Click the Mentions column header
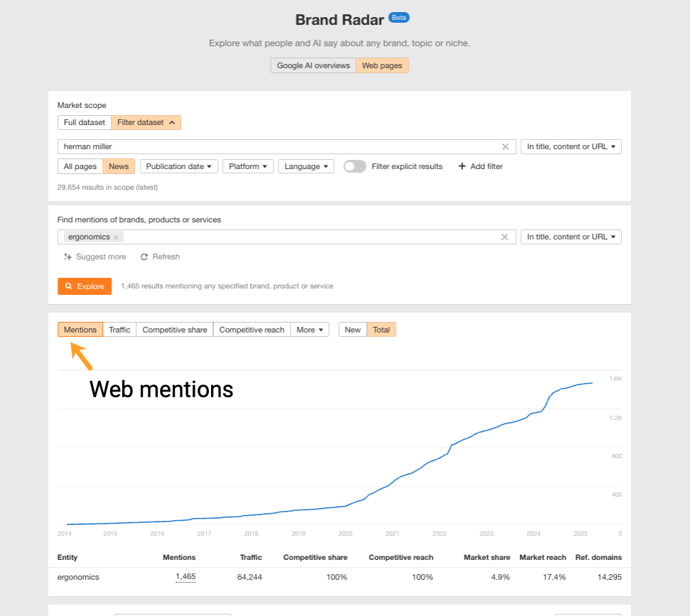 [x=179, y=557]
